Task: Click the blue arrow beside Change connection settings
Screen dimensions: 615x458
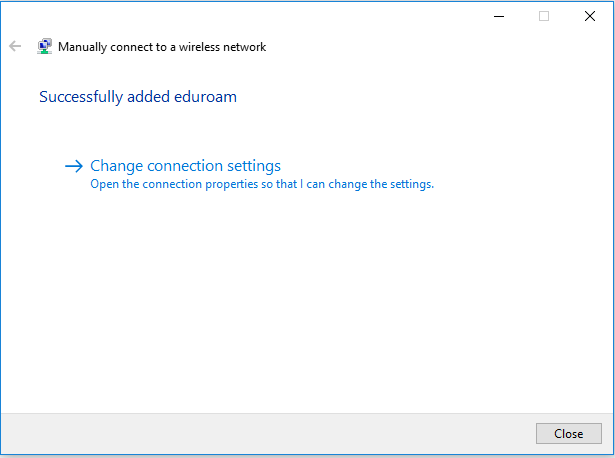Action: 72,166
